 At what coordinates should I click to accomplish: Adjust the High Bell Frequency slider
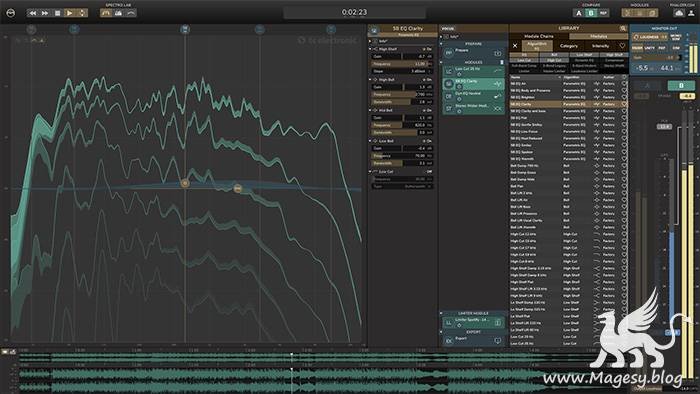click(402, 95)
